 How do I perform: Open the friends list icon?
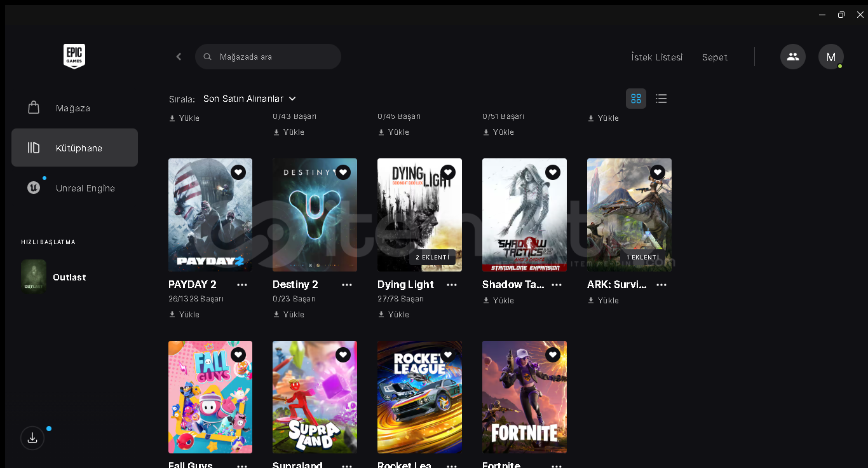point(793,57)
